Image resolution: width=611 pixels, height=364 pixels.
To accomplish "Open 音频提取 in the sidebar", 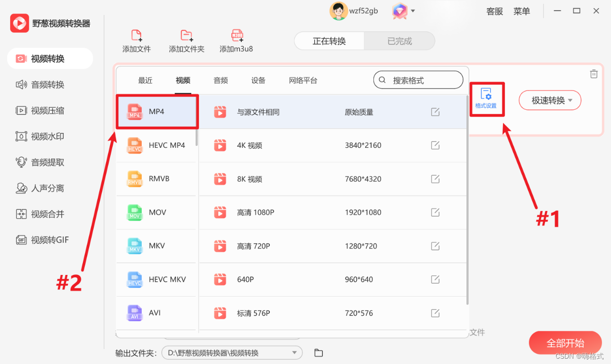I will (x=50, y=163).
